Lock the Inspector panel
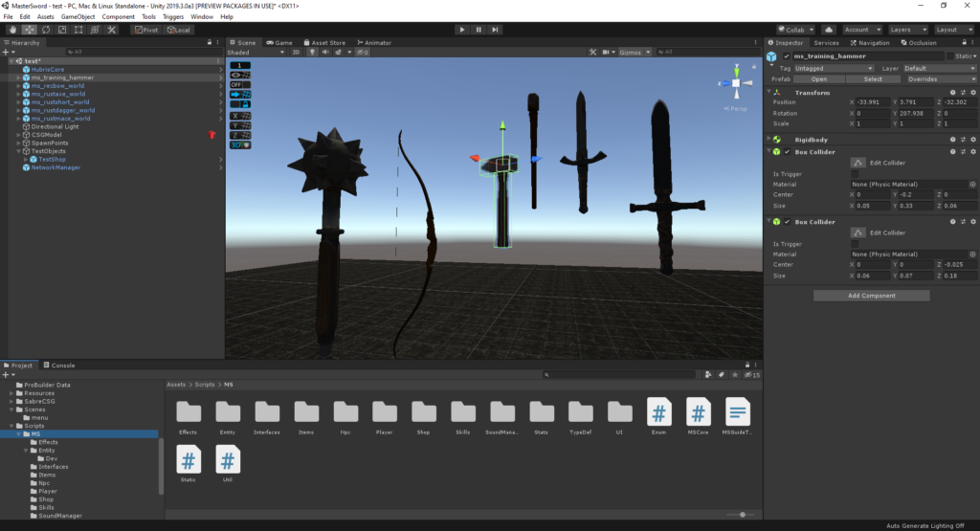This screenshot has width=980, height=531. pyautogui.click(x=965, y=42)
